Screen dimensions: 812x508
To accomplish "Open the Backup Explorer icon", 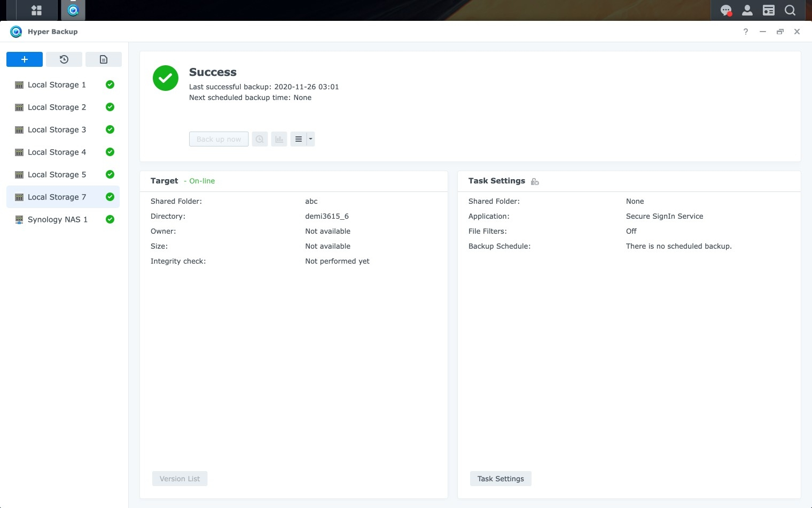I will [260, 139].
